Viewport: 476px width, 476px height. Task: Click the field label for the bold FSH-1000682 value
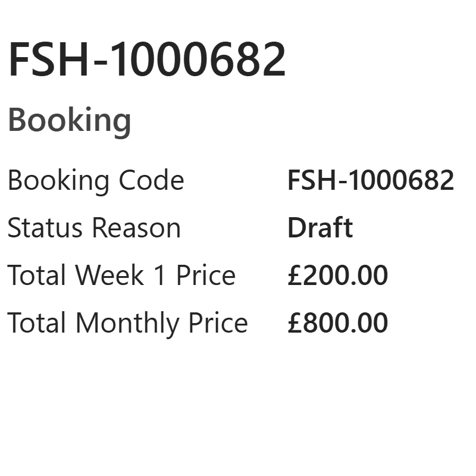coord(96,180)
